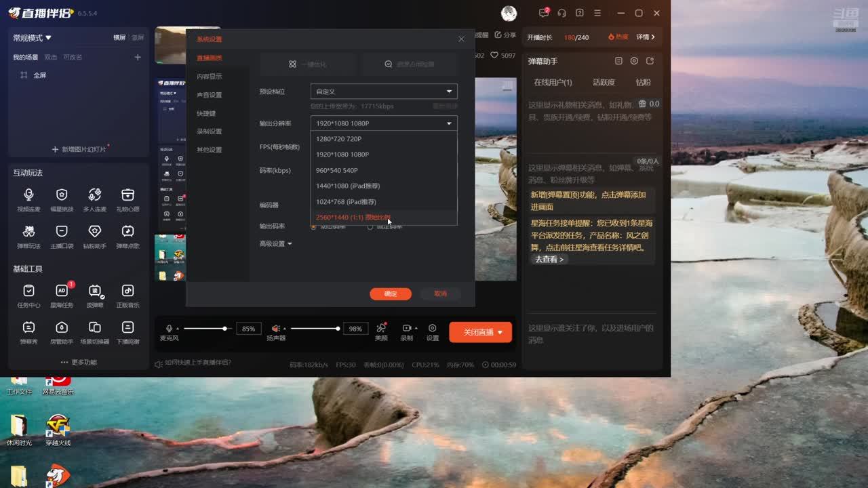The height and width of the screenshot is (488, 868).
Task: Switch to 横屏 landscape mode
Action: (x=119, y=38)
